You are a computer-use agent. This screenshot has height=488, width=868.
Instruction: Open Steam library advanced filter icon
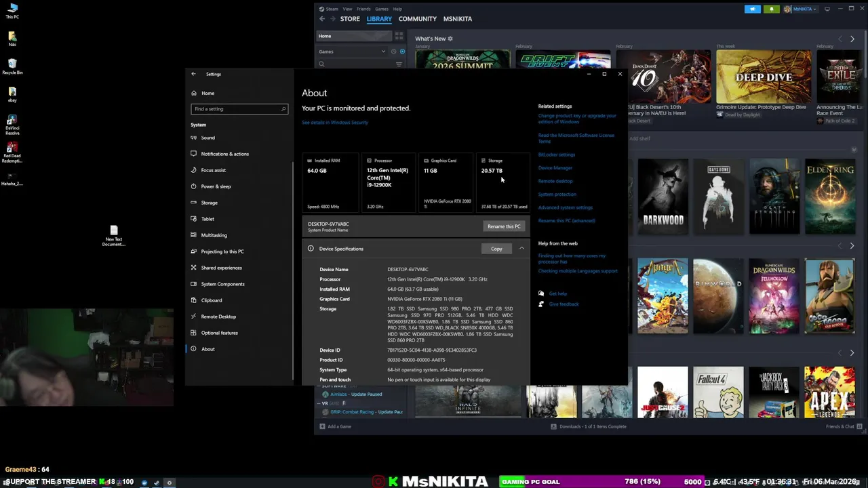399,64
